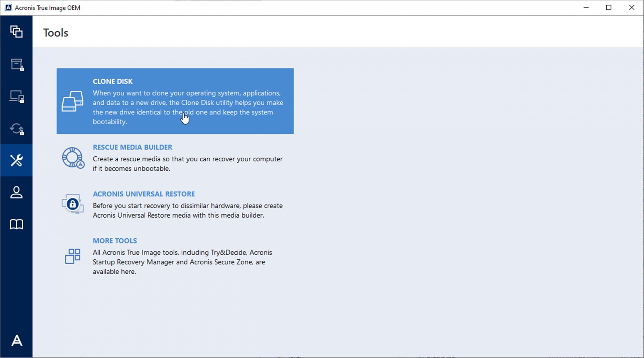The height and width of the screenshot is (358, 644).
Task: Click the Rescue Media Builder lifebuoy icon
Action: pos(73,158)
